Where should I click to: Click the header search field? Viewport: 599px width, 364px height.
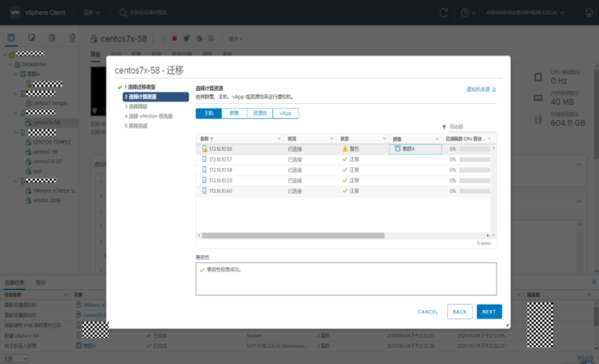coord(148,13)
